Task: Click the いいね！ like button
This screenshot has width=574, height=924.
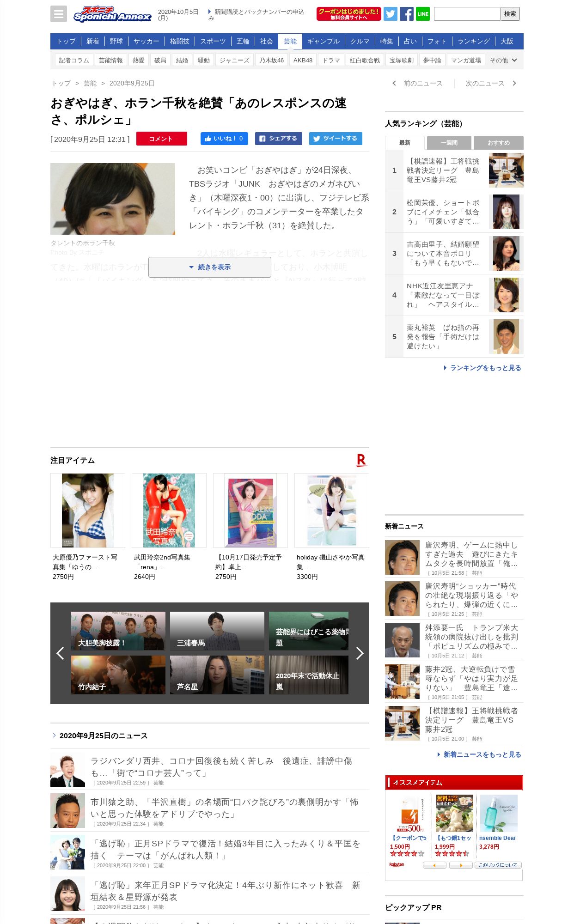Action: tap(224, 138)
